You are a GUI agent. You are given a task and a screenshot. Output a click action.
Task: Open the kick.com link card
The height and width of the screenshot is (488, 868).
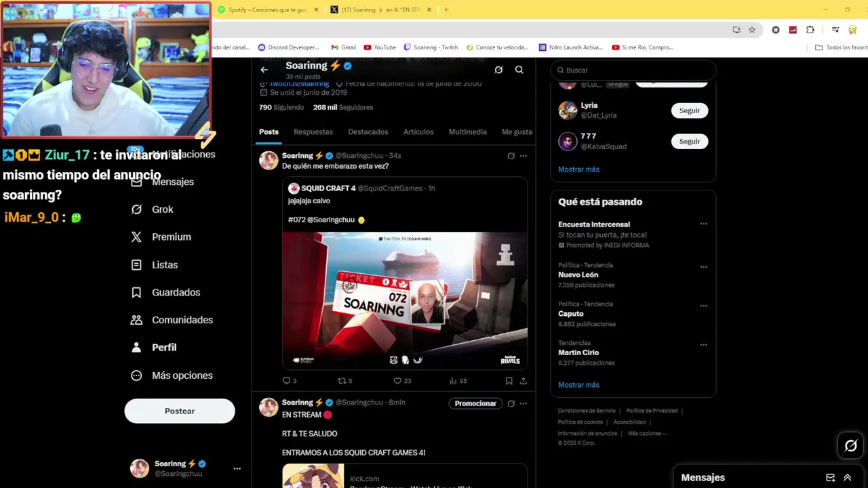tap(405, 476)
